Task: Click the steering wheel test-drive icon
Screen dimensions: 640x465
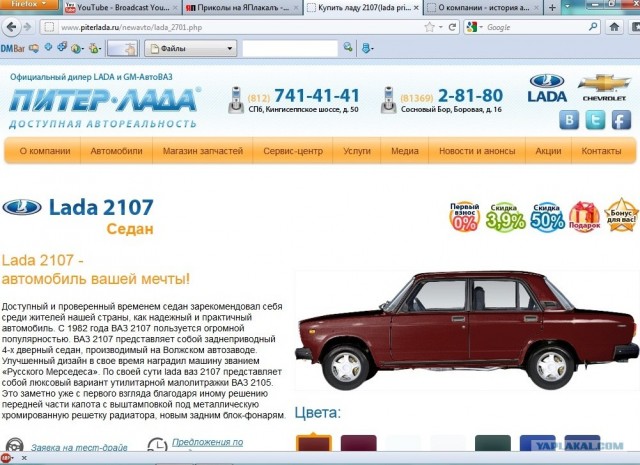Action: point(14,445)
